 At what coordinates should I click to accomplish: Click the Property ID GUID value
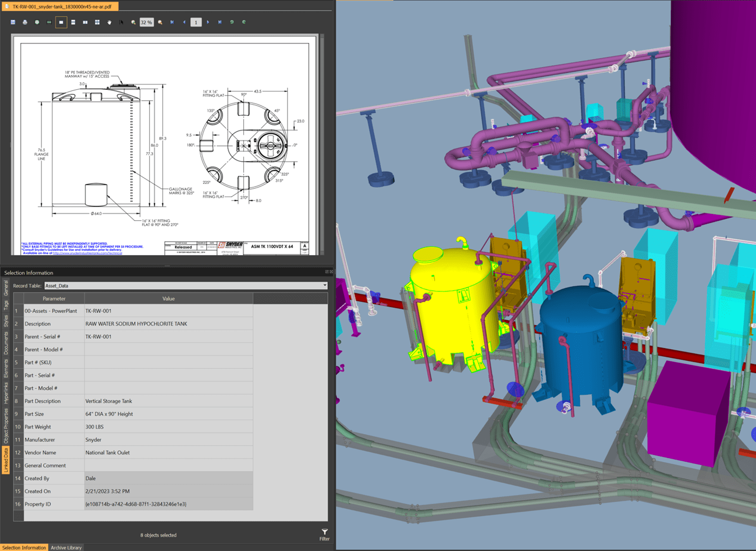click(x=169, y=504)
